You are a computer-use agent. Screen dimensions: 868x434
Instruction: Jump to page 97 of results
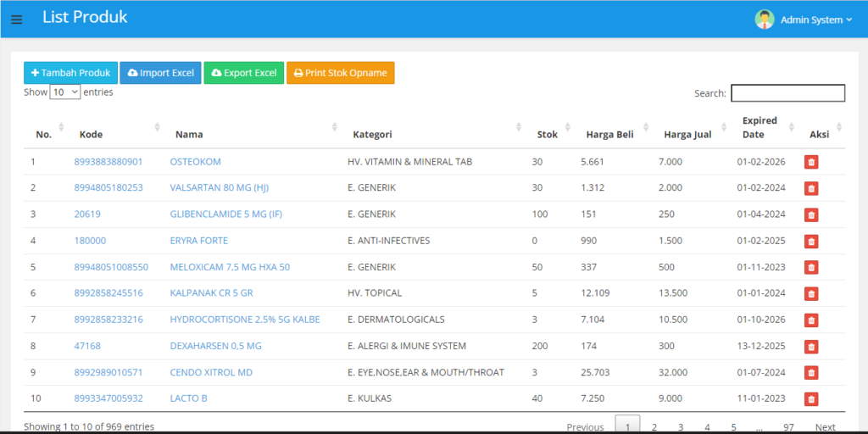click(x=788, y=426)
